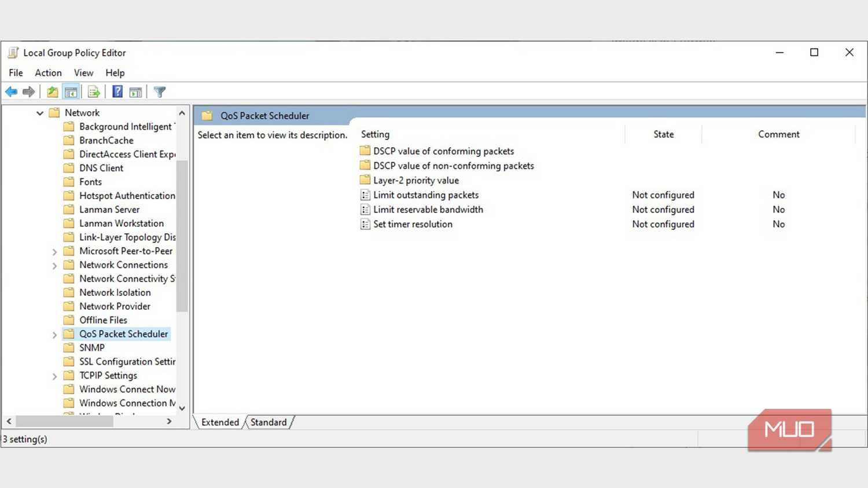Open the Action menu
868x488 pixels.
(x=48, y=73)
